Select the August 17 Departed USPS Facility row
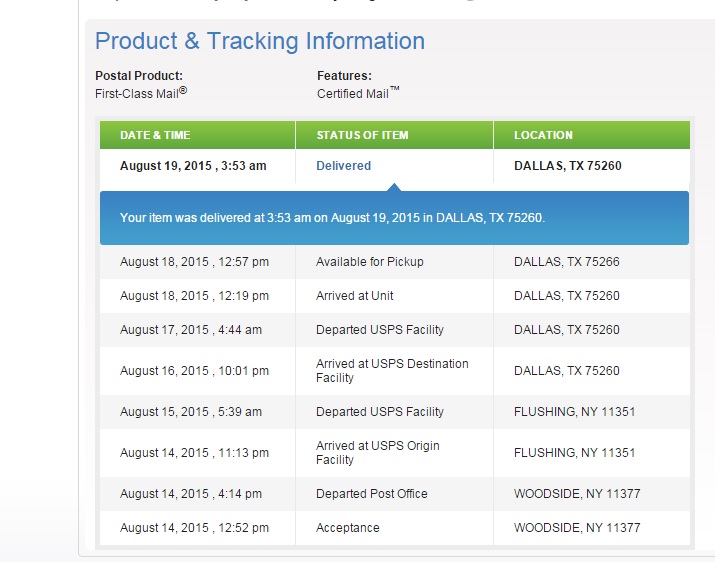 pyautogui.click(x=394, y=330)
